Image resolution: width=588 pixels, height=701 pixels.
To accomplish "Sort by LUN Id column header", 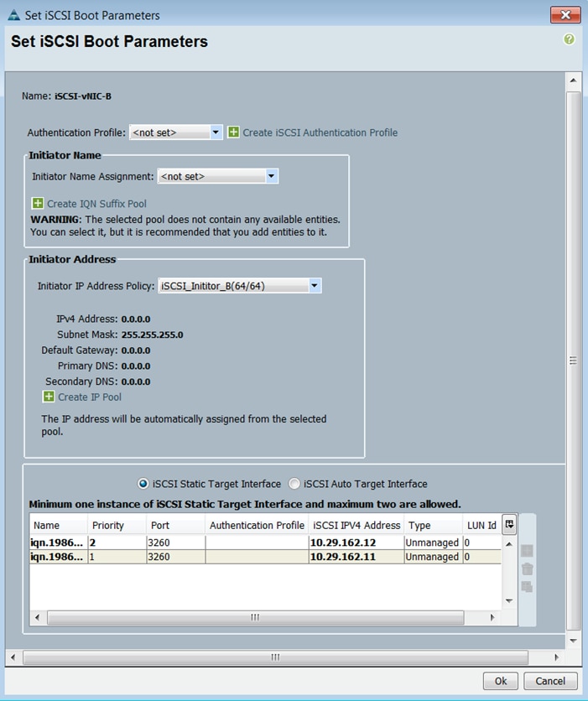I will click(482, 525).
